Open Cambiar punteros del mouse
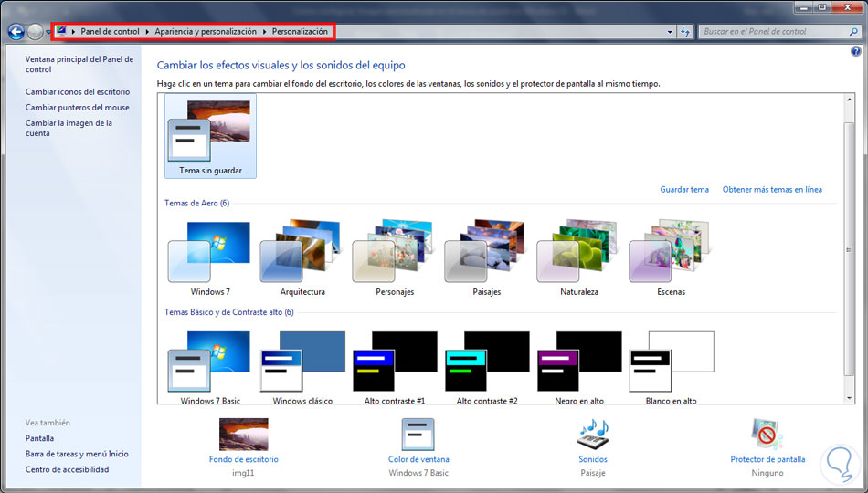The image size is (868, 493). pos(78,108)
